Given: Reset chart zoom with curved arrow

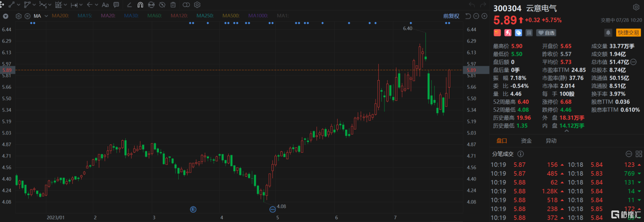Looking at the screenshot, I should (x=468, y=16).
